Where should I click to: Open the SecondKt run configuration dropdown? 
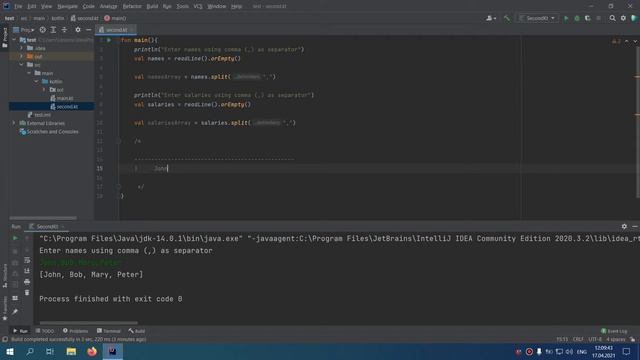pyautogui.click(x=538, y=18)
